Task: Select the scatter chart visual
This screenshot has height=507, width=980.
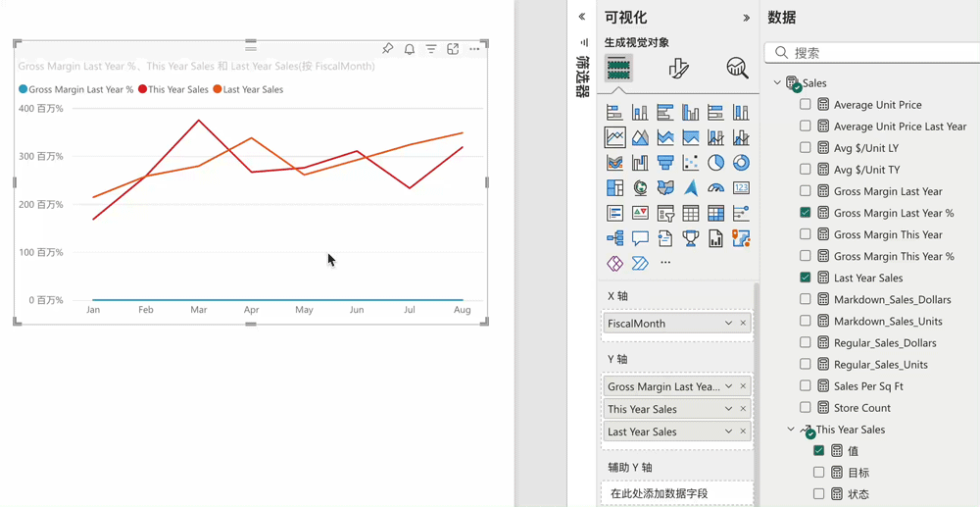Action: [x=691, y=163]
